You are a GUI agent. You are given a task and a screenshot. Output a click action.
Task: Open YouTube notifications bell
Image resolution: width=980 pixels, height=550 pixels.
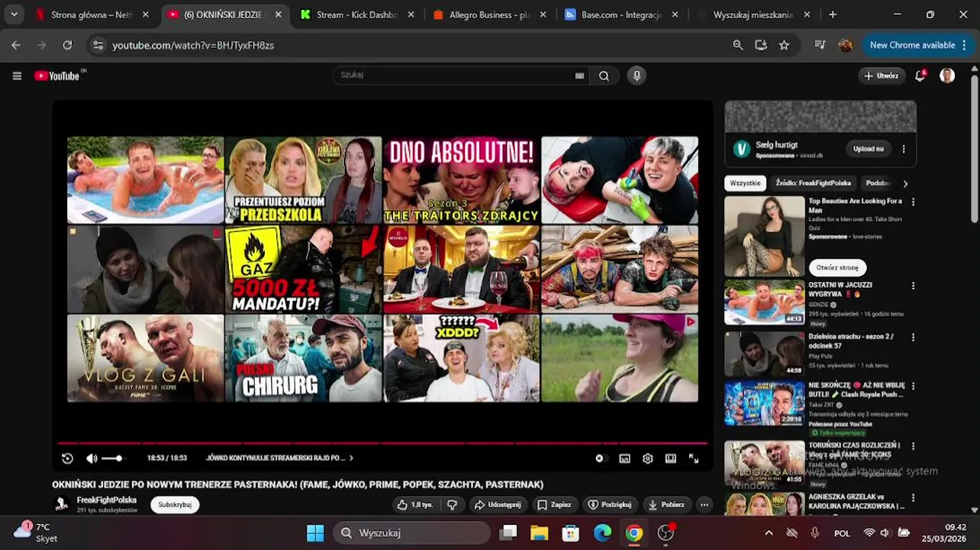[920, 76]
